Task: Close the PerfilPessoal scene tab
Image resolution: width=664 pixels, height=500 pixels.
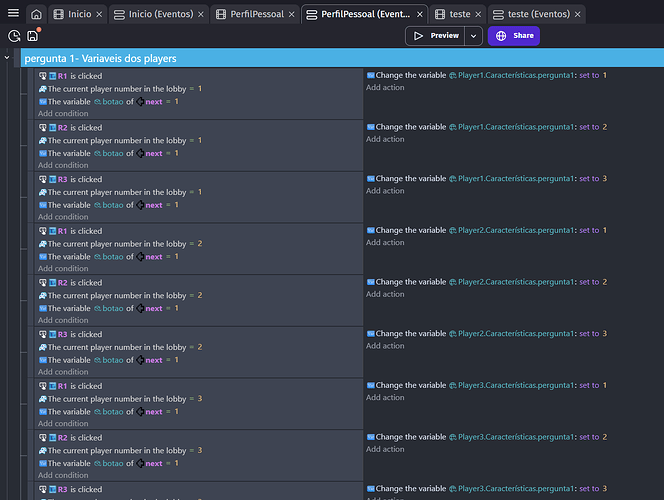Action: (x=290, y=15)
